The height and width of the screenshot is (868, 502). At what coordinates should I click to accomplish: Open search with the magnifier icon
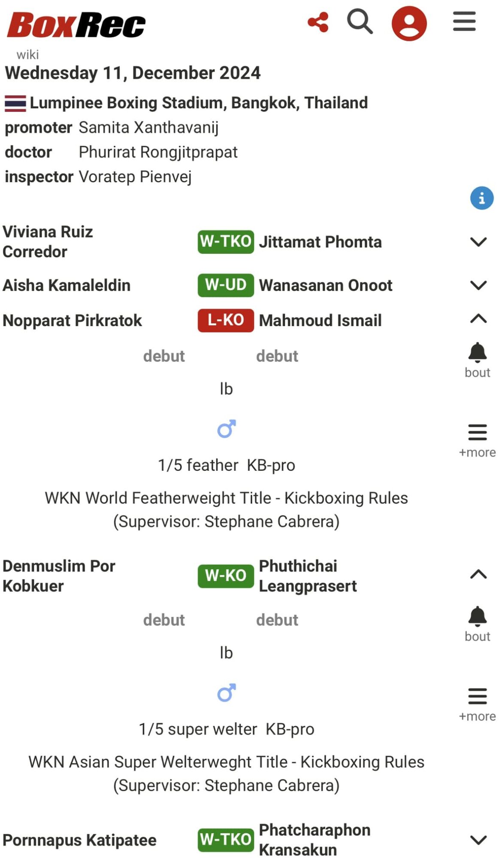point(360,21)
